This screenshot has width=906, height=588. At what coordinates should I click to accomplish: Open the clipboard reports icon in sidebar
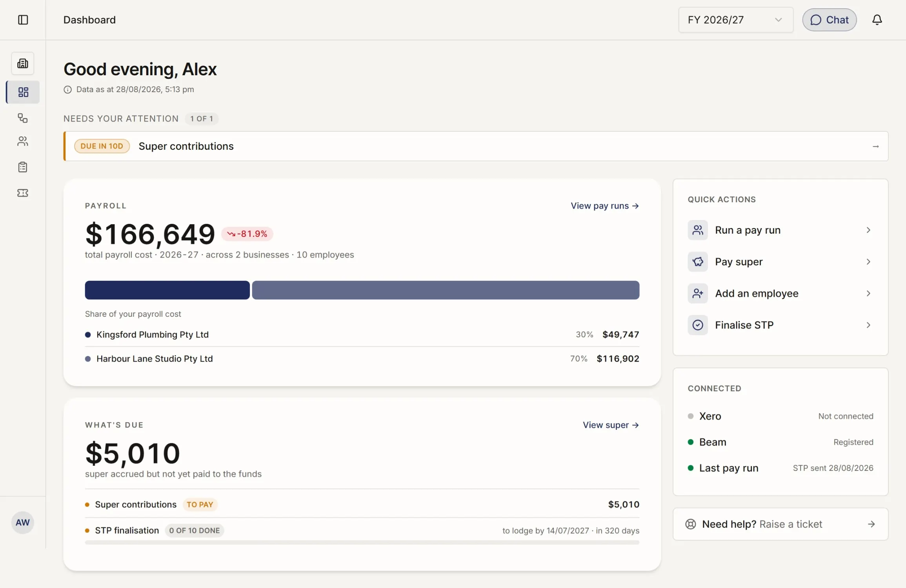[23, 167]
